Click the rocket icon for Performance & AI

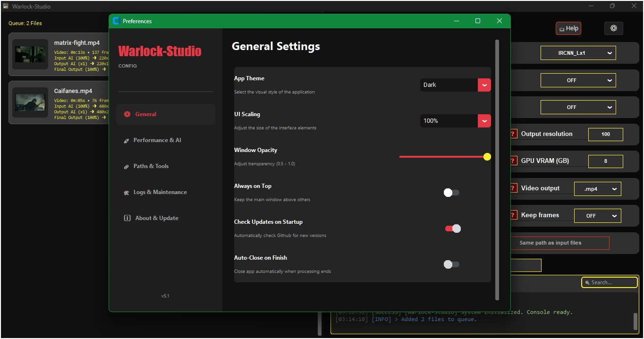pos(126,141)
